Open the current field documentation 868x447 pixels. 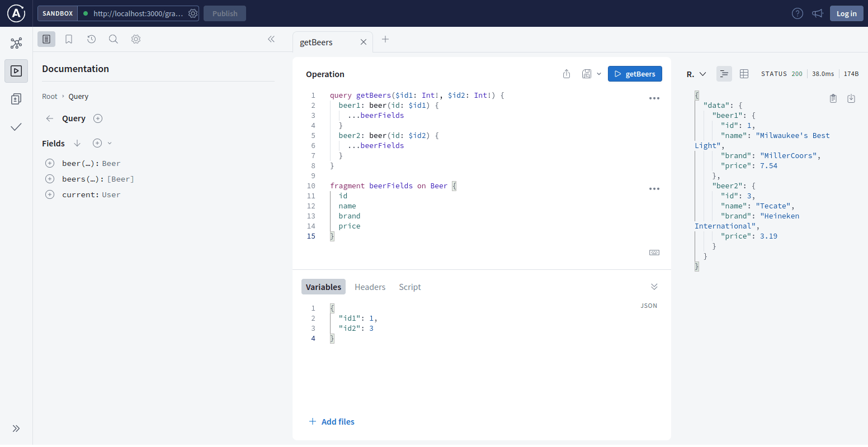[80, 194]
